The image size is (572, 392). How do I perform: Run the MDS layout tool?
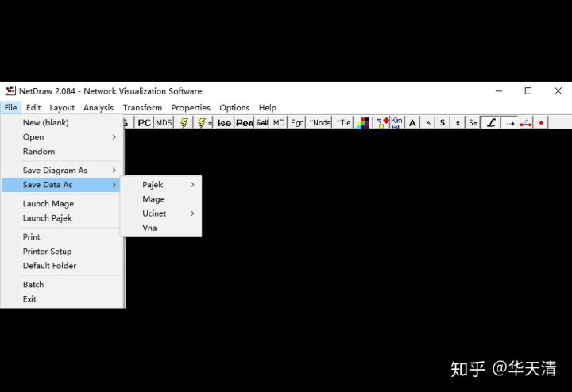pos(164,123)
